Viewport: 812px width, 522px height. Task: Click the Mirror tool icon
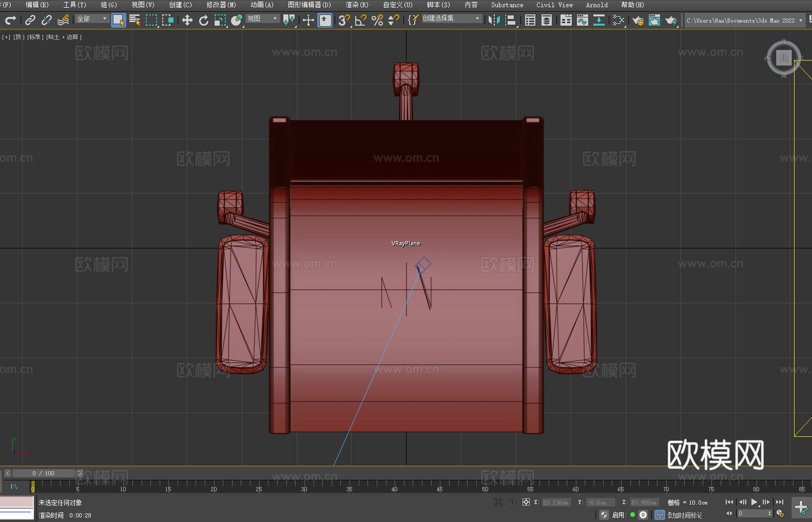(494, 20)
